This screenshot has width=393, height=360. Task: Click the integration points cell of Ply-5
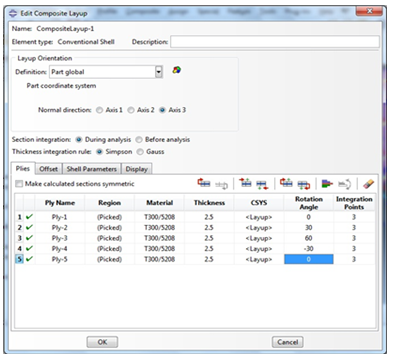pos(354,259)
